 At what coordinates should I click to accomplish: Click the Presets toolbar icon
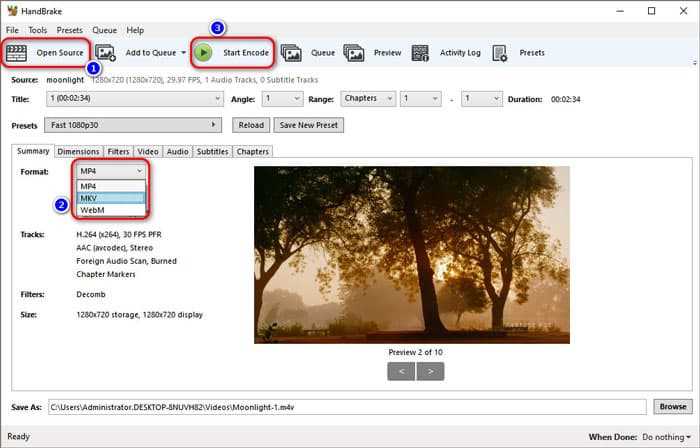pos(500,52)
